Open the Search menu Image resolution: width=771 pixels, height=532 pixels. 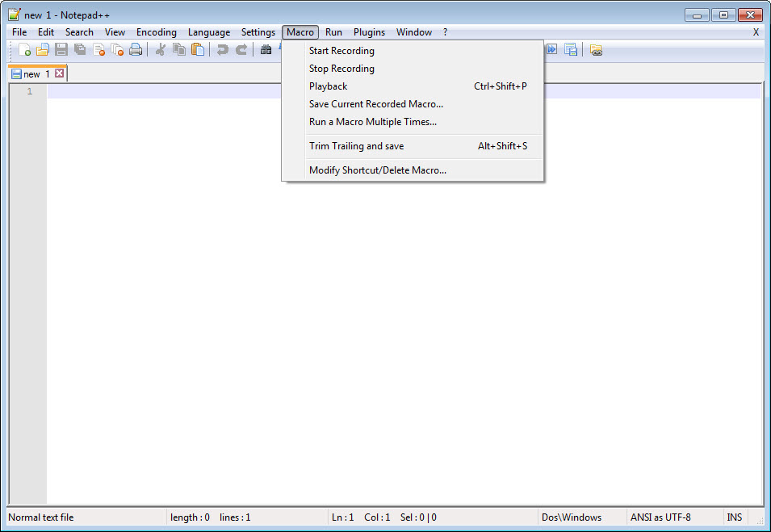[79, 32]
